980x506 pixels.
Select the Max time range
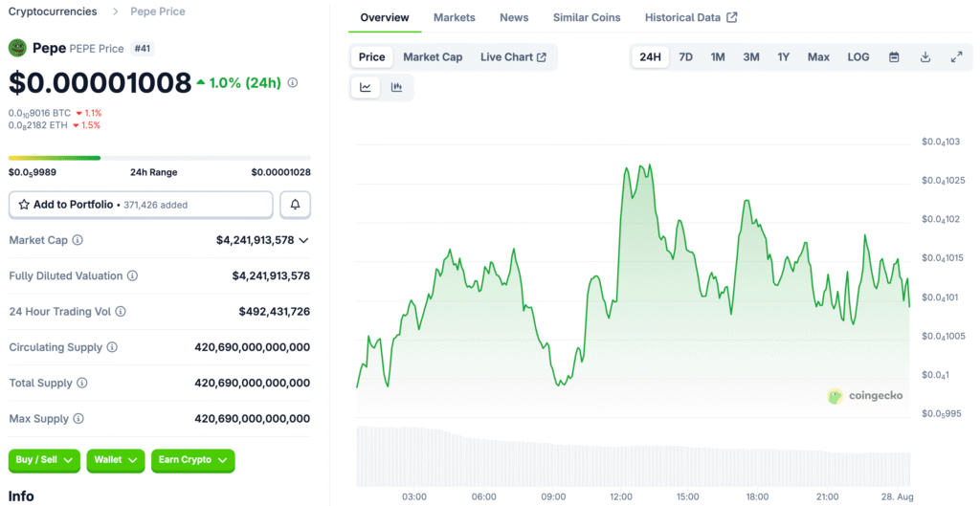point(819,56)
